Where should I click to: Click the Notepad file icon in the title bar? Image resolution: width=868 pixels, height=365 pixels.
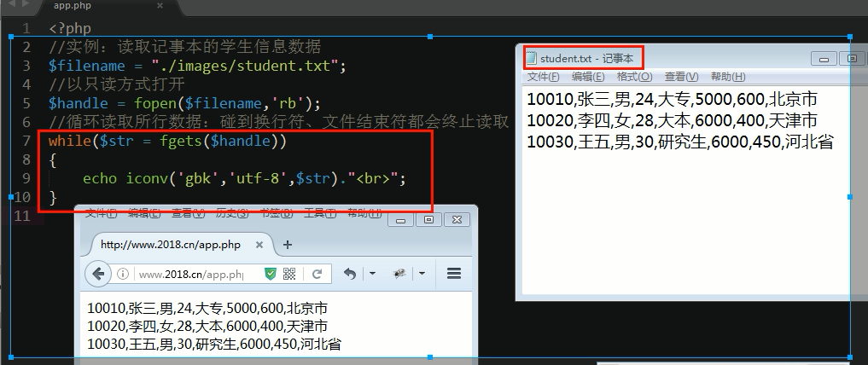532,57
